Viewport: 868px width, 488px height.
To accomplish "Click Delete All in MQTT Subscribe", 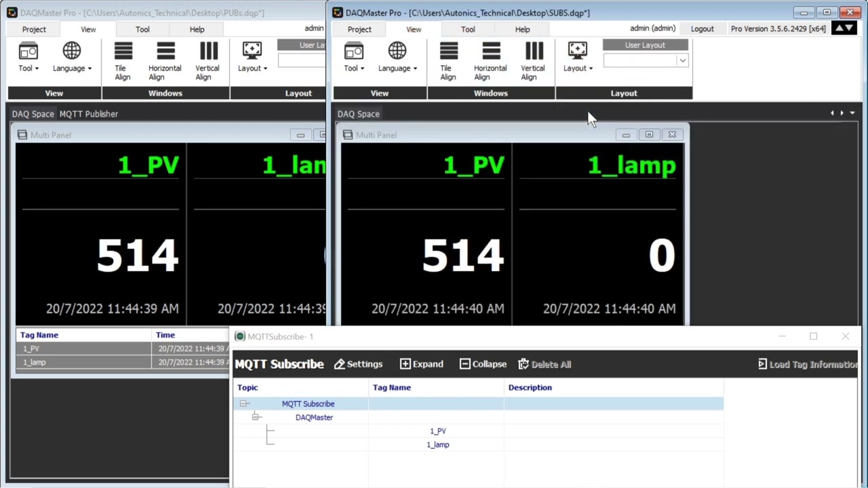I will (x=545, y=364).
